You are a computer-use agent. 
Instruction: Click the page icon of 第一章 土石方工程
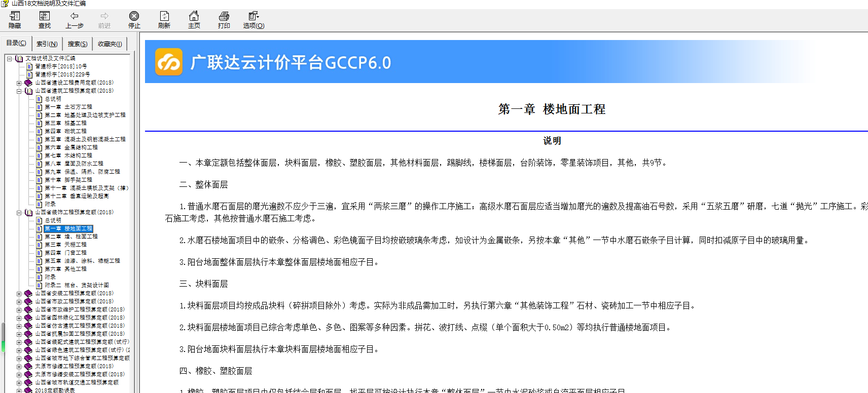(x=39, y=107)
